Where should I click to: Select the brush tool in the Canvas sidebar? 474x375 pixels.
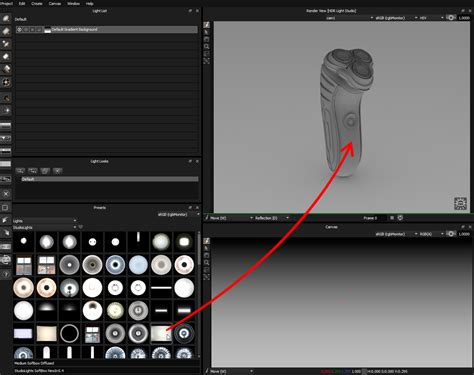207,241
